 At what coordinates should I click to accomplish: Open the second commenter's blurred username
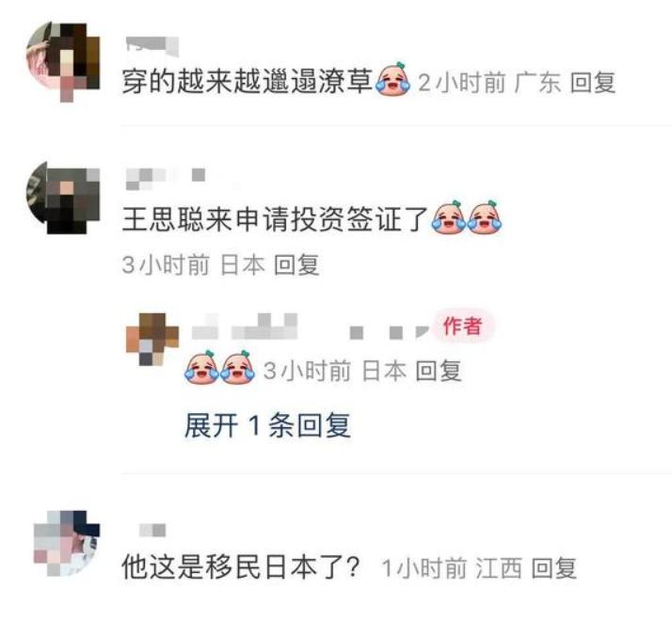(x=166, y=178)
